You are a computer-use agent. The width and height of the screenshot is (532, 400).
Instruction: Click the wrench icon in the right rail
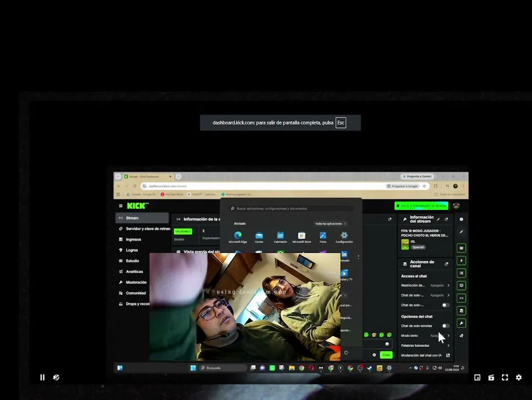pos(461,323)
